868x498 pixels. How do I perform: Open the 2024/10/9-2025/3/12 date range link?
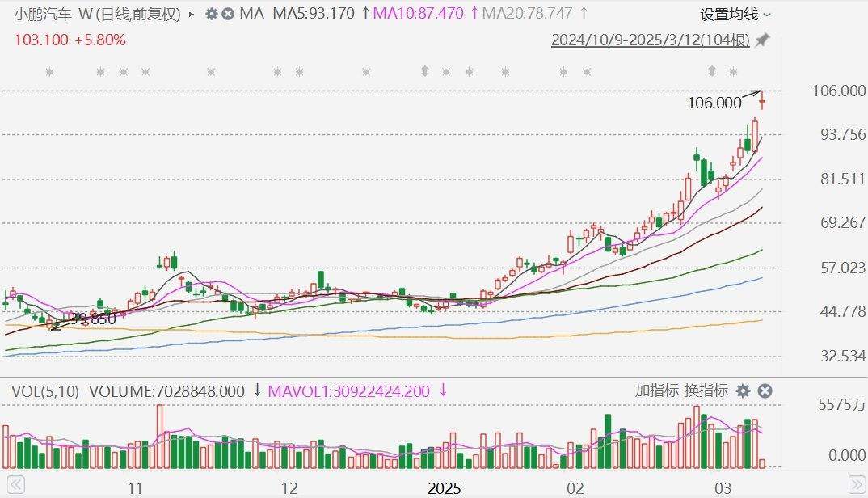point(650,40)
